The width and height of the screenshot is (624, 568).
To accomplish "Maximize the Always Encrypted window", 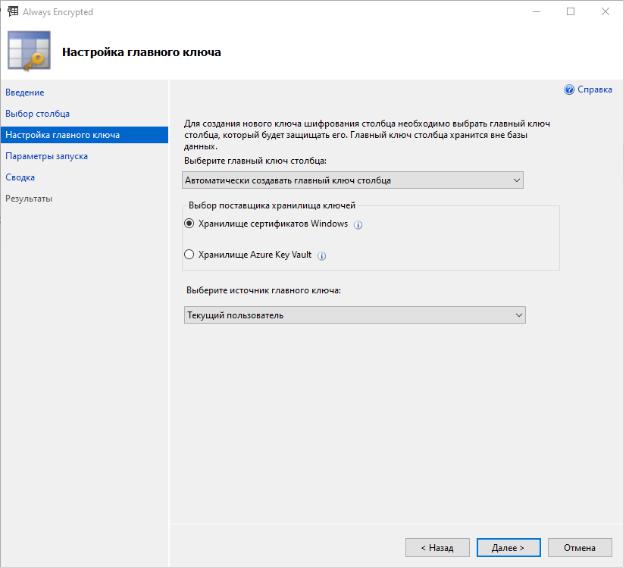I will point(571,12).
